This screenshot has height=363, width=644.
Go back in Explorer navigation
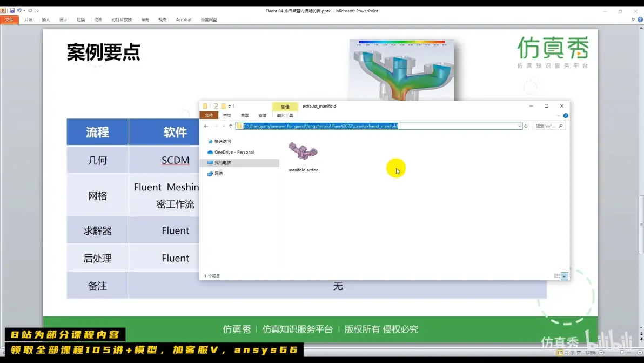click(x=206, y=126)
